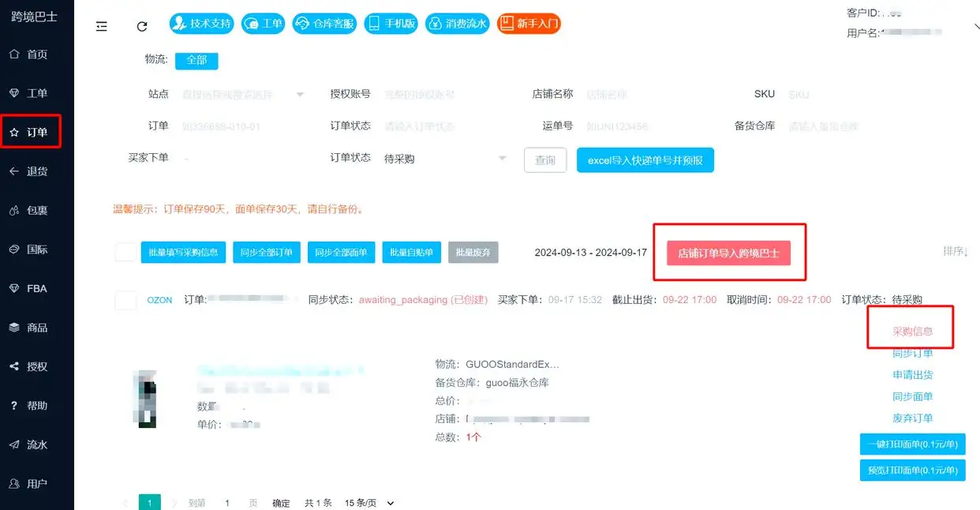This screenshot has width=980, height=510.
Task: Select the OZON order checkbox
Action: [125, 299]
